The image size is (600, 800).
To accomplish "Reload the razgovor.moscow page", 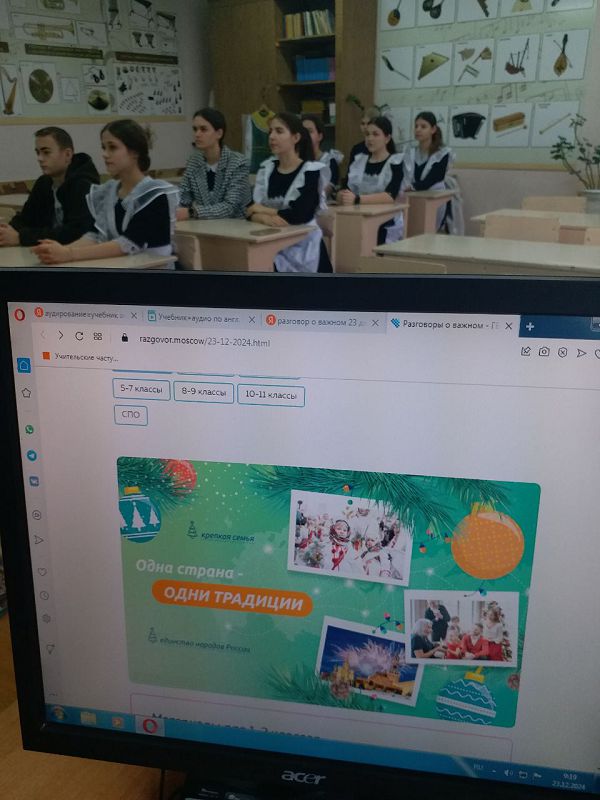I will (x=79, y=336).
